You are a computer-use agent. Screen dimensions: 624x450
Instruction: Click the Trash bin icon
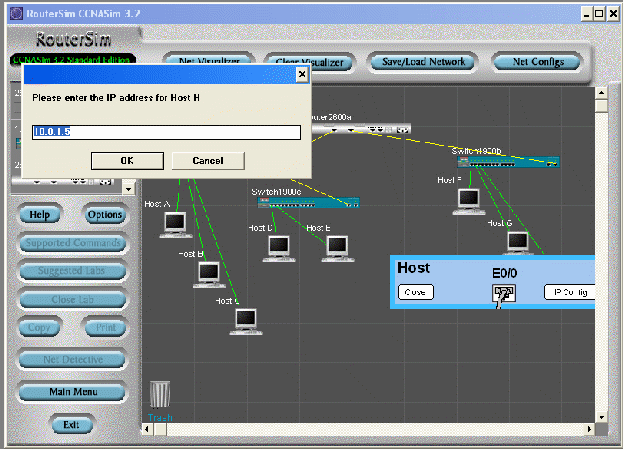click(160, 394)
